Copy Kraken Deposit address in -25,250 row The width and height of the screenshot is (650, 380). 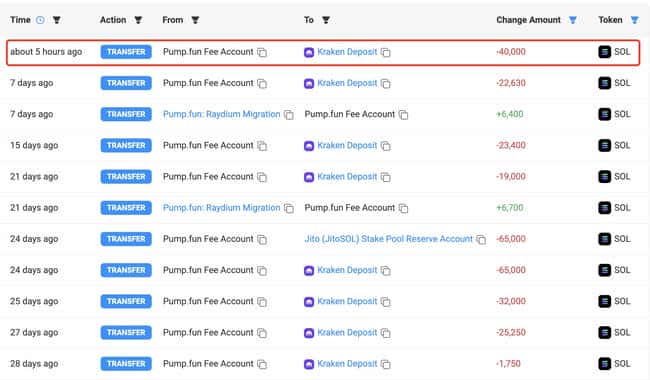click(386, 333)
